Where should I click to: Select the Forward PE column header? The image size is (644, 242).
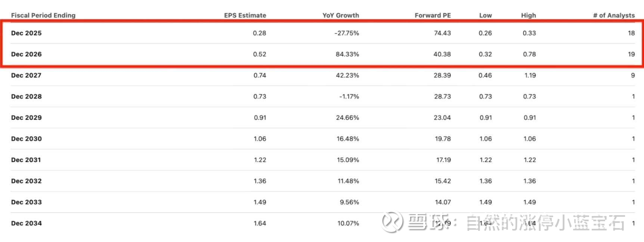[433, 15]
